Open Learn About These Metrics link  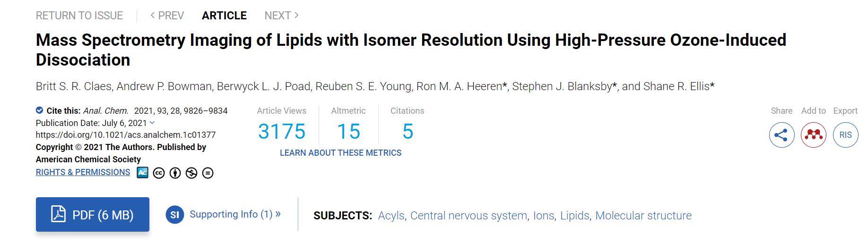(340, 153)
